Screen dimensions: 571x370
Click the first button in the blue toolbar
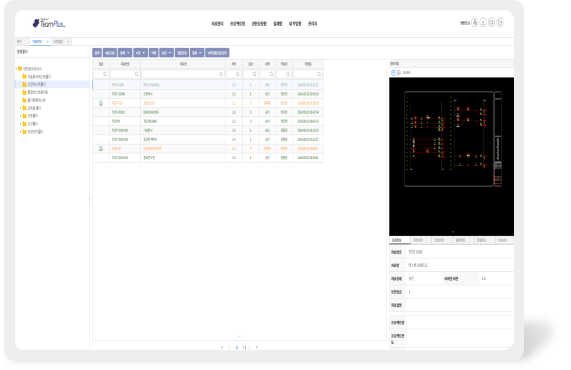tap(97, 53)
